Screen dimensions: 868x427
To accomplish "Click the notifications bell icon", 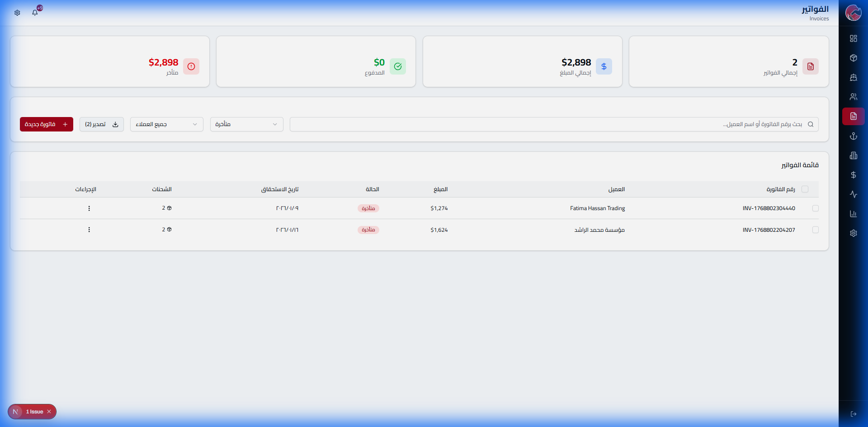I will click(35, 13).
